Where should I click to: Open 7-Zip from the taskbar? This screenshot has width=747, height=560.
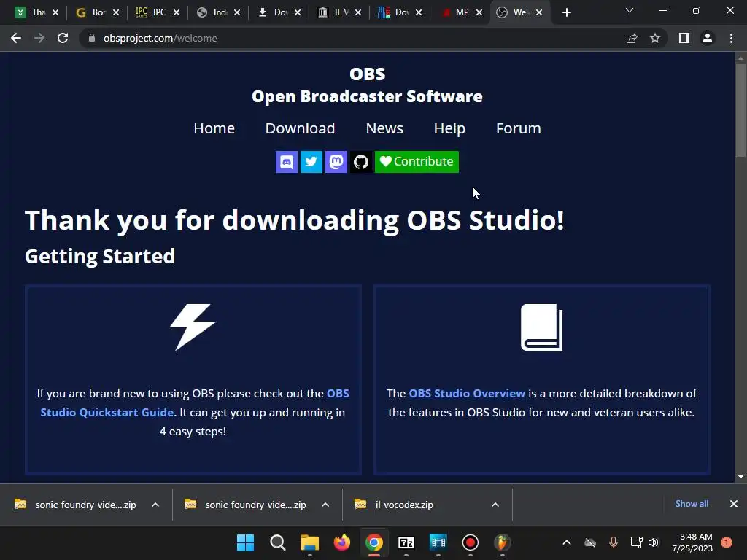pyautogui.click(x=406, y=542)
